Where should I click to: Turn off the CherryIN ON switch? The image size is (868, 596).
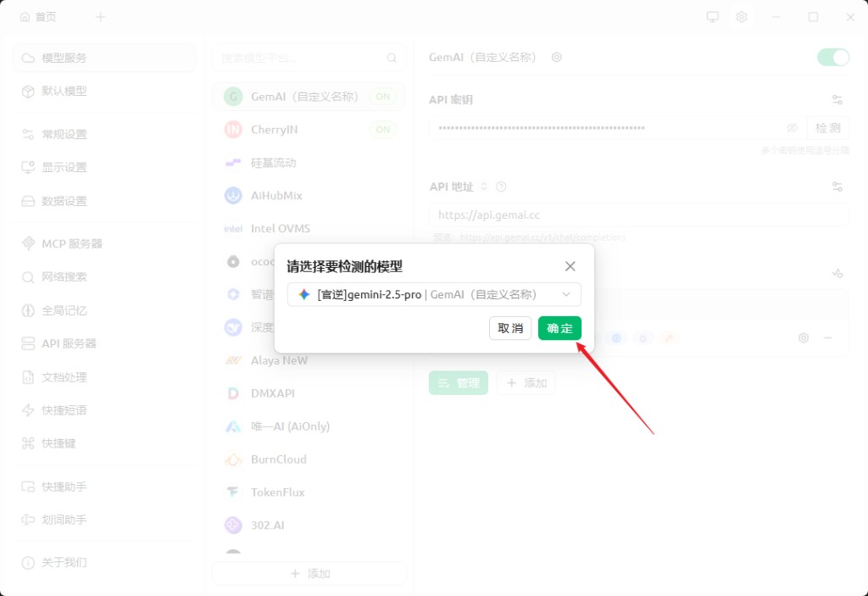382,129
